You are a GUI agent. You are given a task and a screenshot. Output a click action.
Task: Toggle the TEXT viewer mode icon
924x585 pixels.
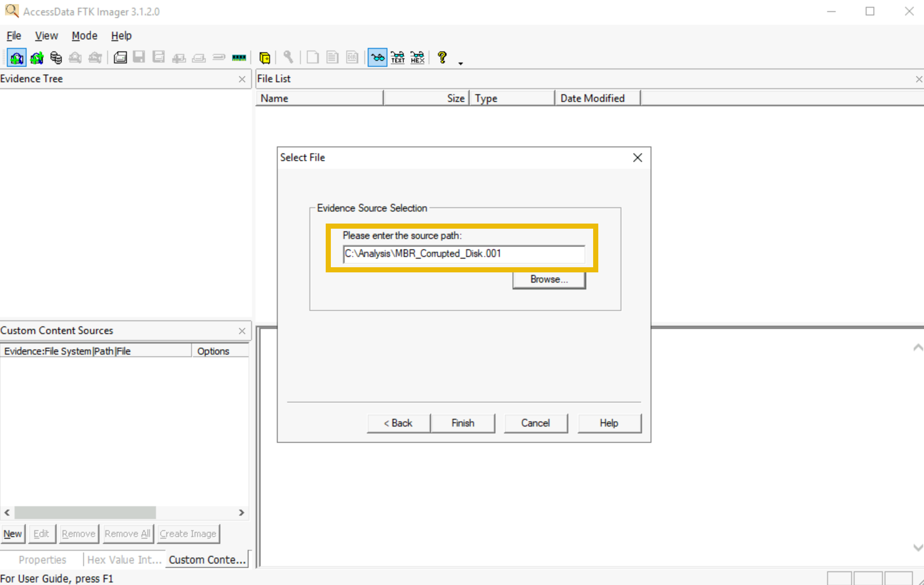(x=398, y=57)
